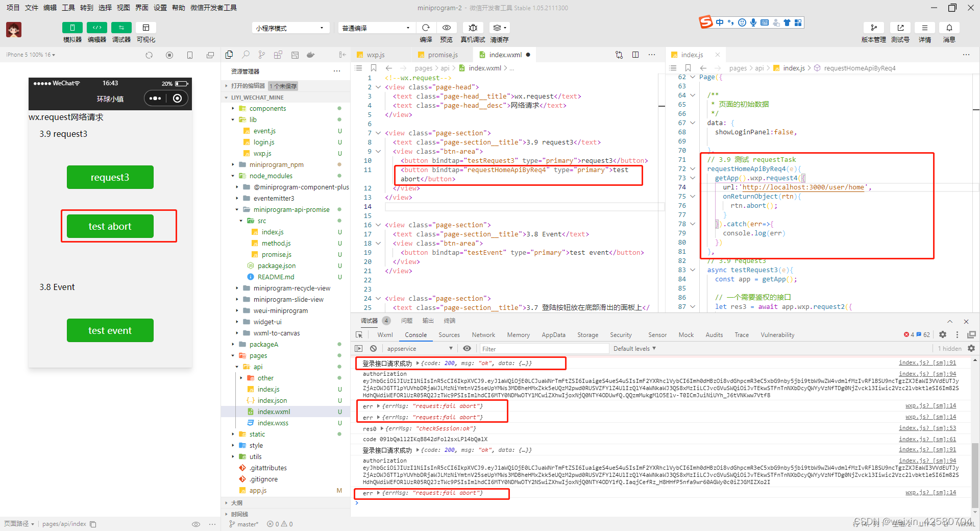Open the debugger settings gear icon
The width and height of the screenshot is (980, 531).
(x=943, y=334)
